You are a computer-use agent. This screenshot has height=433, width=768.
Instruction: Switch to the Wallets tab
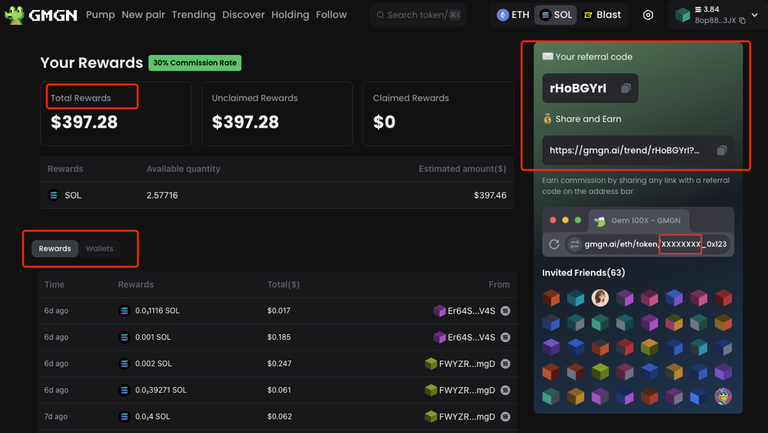click(x=99, y=248)
